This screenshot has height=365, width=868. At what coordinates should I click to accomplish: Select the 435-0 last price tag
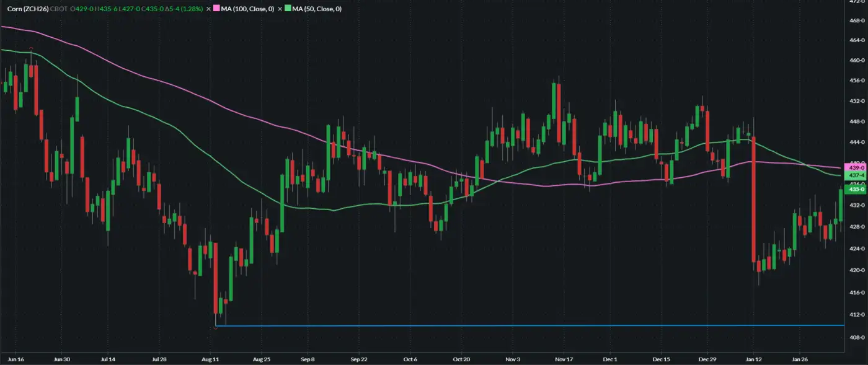[852, 190]
